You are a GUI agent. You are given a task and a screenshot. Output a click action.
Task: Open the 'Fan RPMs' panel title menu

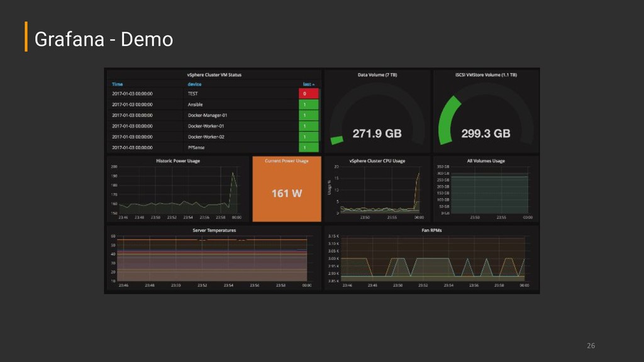431,230
